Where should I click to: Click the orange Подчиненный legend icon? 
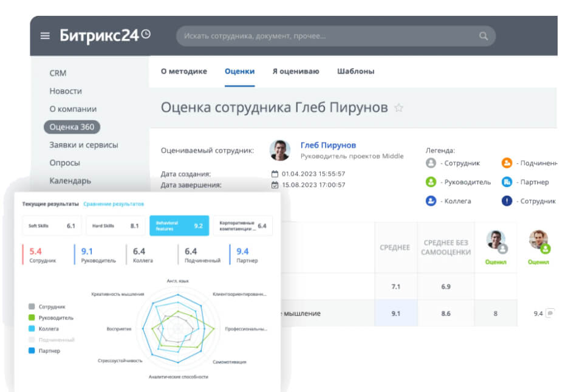[x=507, y=163]
